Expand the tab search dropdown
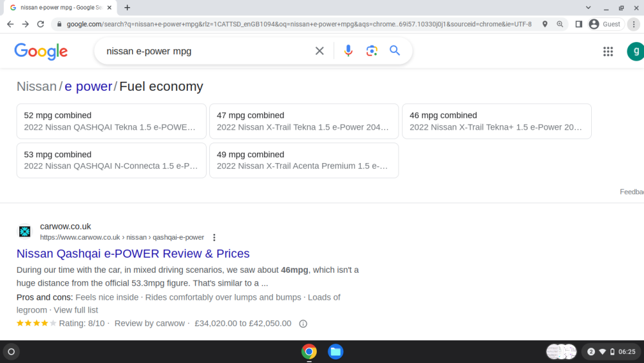 (588, 7)
